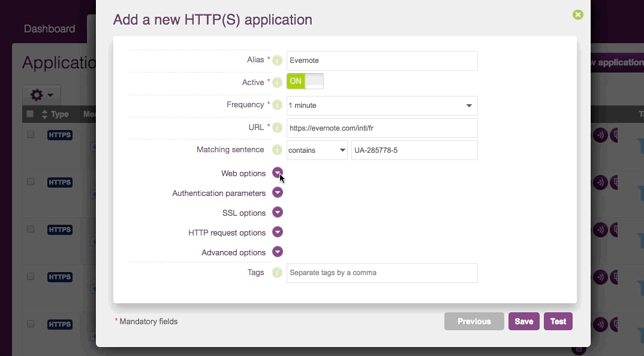Open the gear settings menu
Screen dimensions: 644x356
coord(41,95)
